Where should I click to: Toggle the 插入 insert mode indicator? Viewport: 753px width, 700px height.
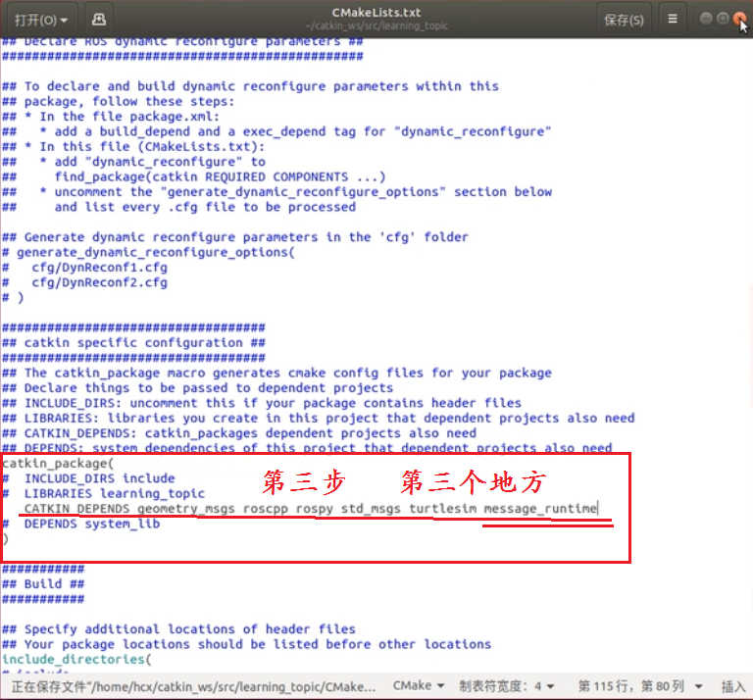(x=732, y=686)
